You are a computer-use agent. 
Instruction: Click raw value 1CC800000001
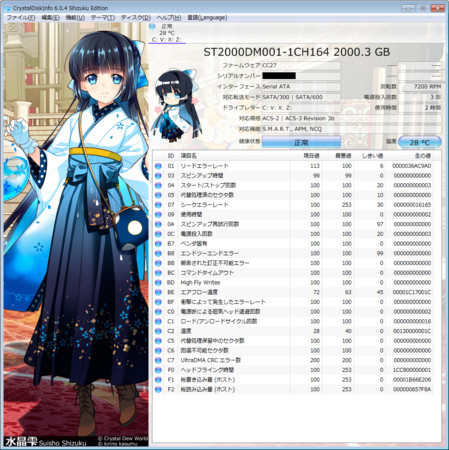pos(411,370)
